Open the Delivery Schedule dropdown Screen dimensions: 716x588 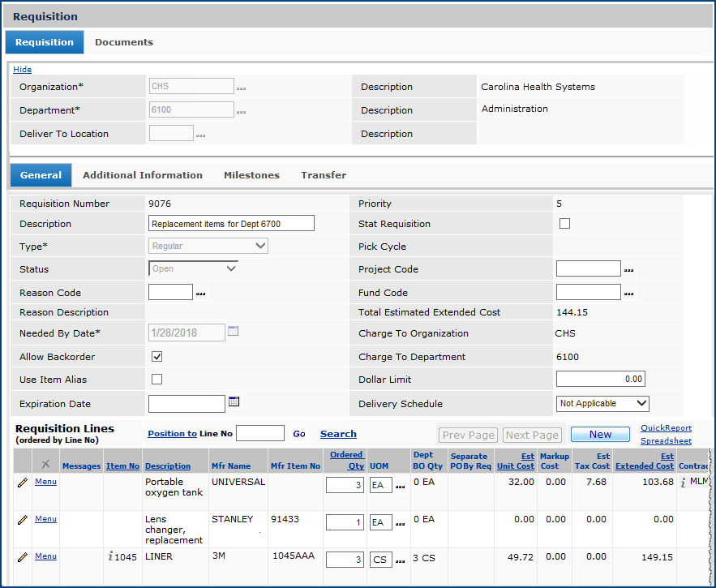point(602,403)
